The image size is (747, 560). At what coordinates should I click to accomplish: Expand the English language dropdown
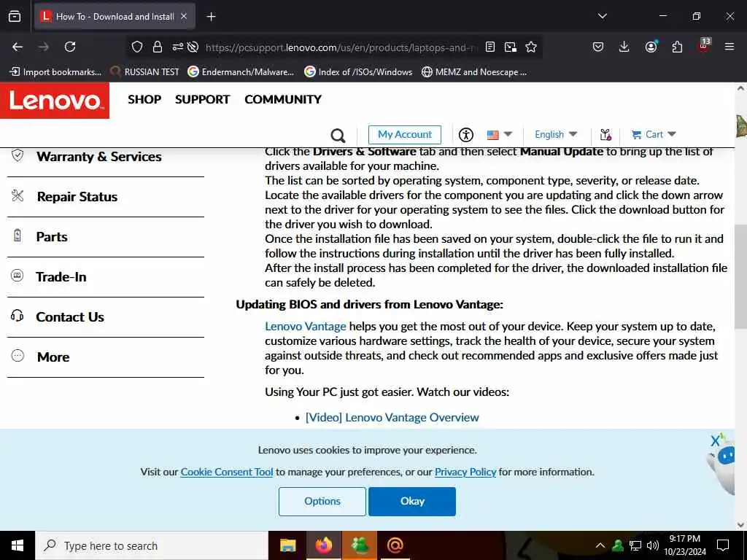coord(555,134)
